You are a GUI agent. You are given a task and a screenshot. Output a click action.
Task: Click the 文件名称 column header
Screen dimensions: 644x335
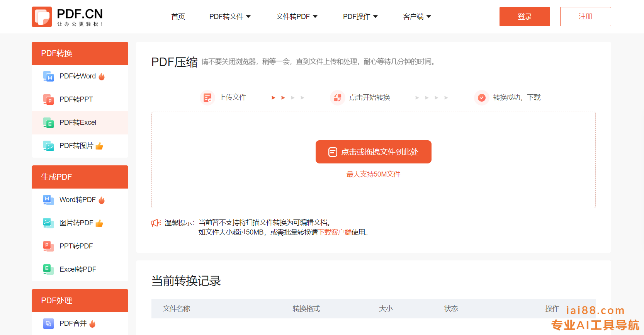(x=177, y=309)
